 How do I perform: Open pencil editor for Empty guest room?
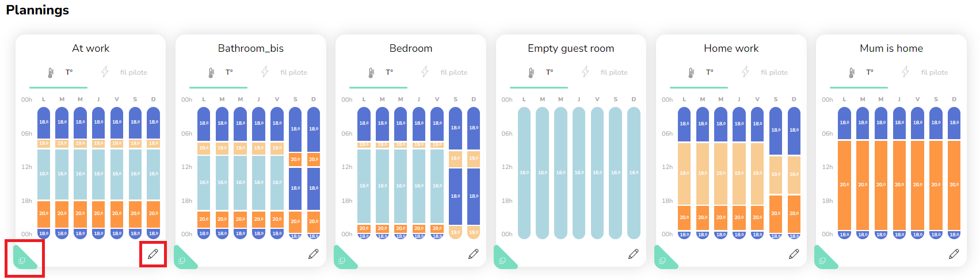pyautogui.click(x=634, y=254)
